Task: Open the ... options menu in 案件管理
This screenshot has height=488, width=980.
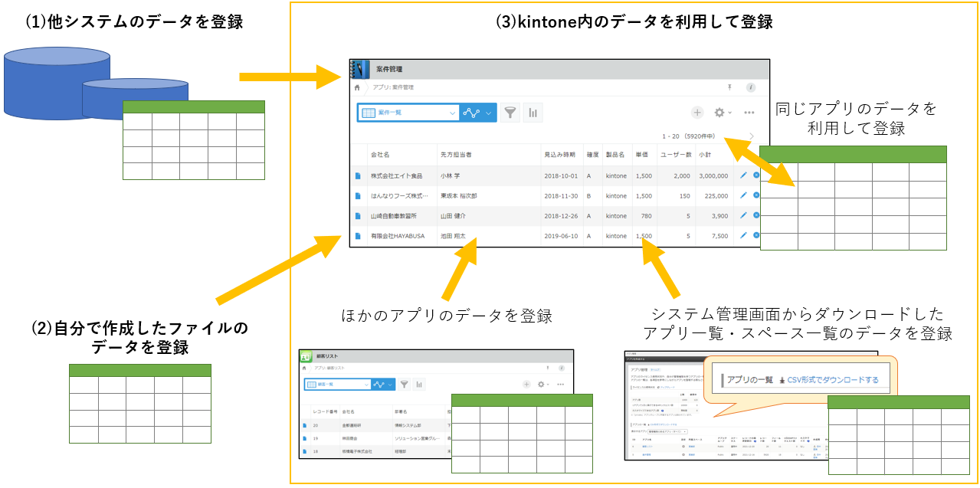Action: (x=750, y=113)
